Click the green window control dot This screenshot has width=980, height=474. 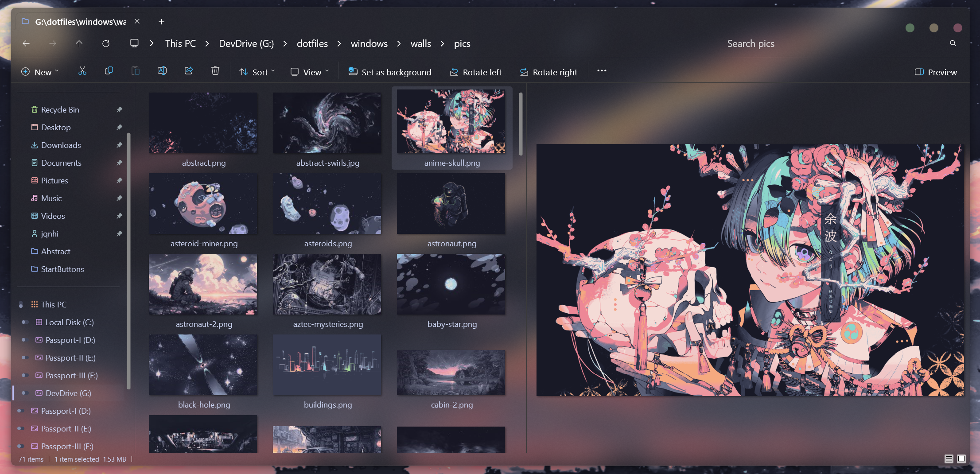(910, 28)
